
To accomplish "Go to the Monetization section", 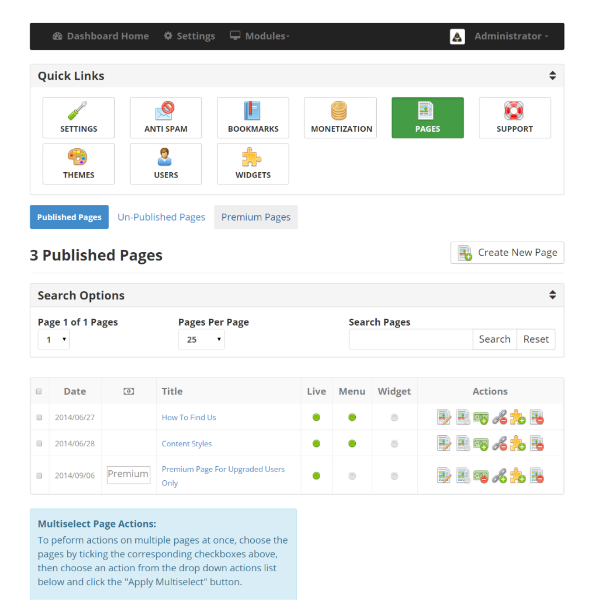I will [x=341, y=117].
